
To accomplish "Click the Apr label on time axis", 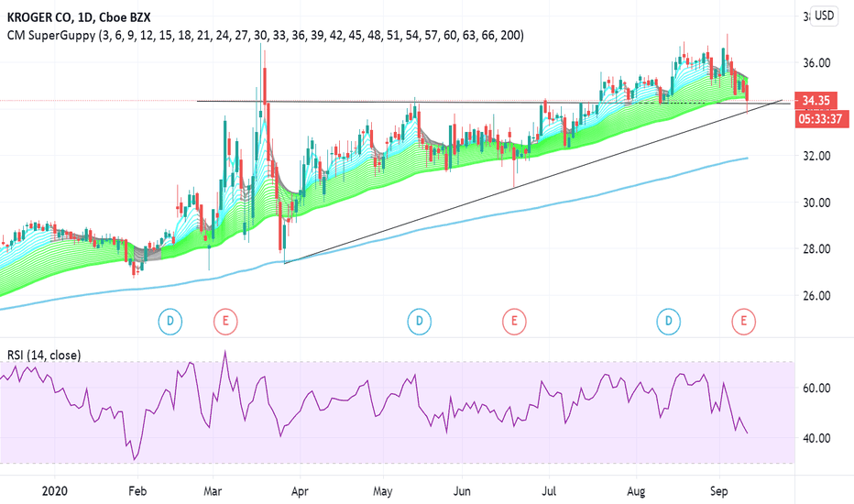I will pos(300,491).
